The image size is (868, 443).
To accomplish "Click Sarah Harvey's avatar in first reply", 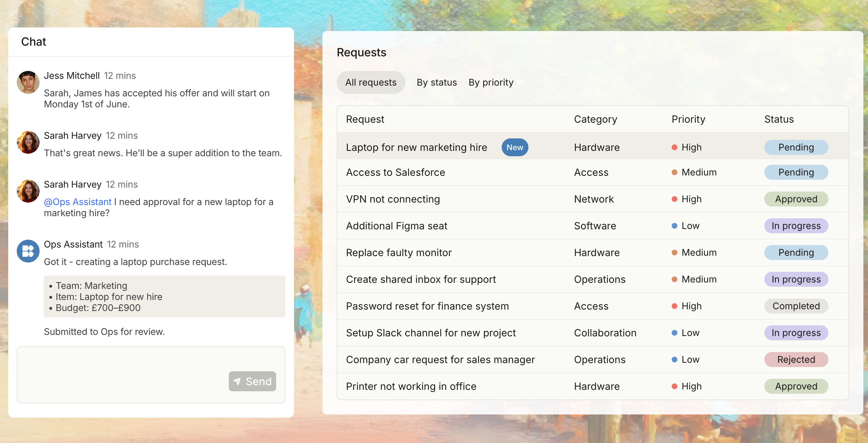I will 28,142.
